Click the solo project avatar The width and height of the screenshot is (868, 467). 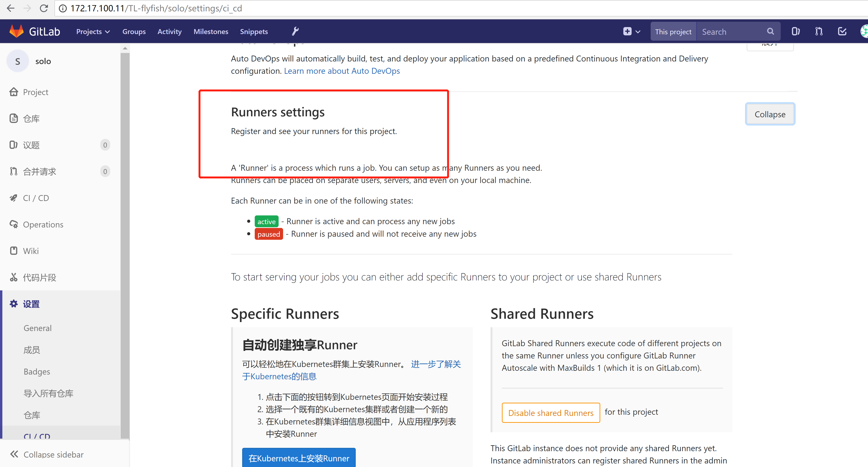[18, 61]
